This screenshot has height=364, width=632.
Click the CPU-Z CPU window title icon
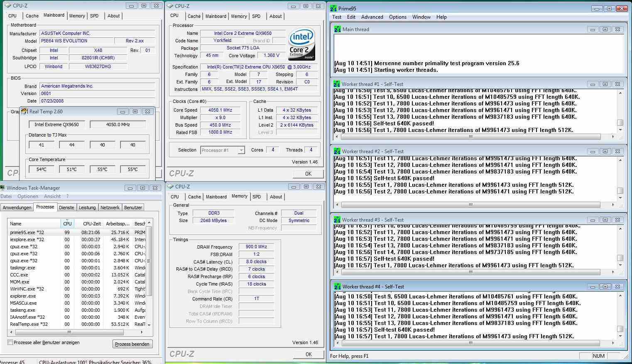[x=170, y=6]
